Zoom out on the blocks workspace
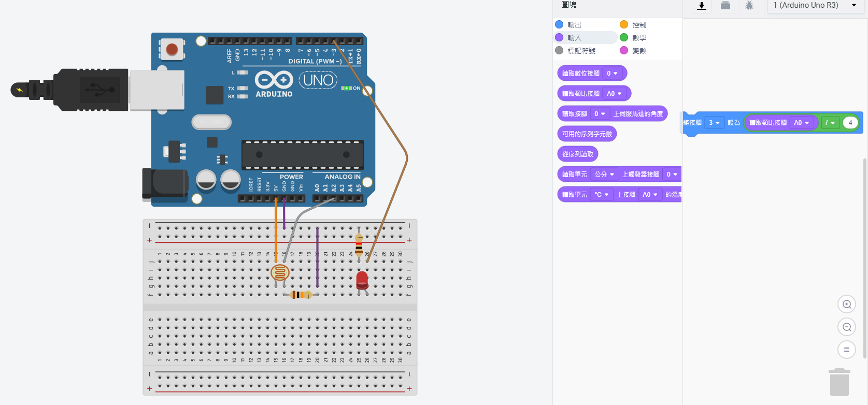The image size is (868, 405). point(847,327)
